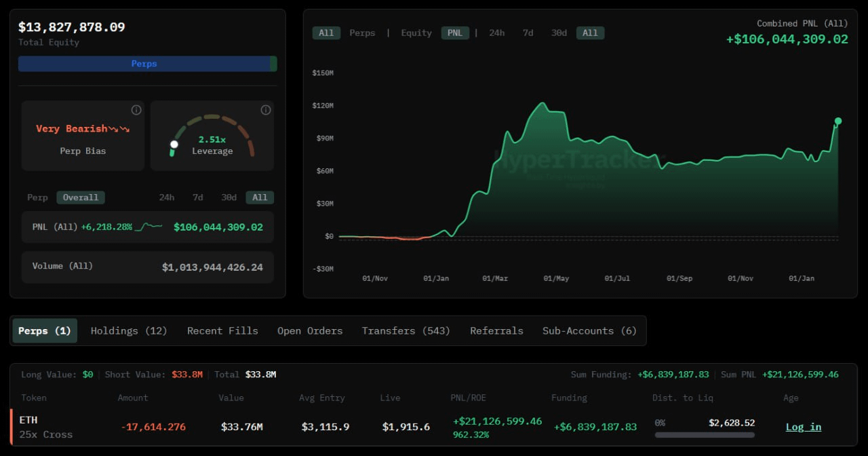Viewport: 868px width, 456px height.
Task: Open the Transfers (543) tab
Action: [406, 330]
